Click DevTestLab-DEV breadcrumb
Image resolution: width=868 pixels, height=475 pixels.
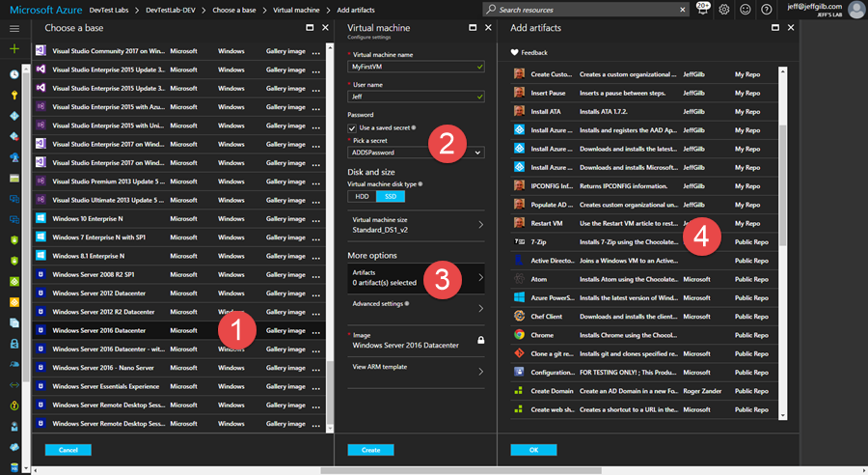tap(171, 10)
